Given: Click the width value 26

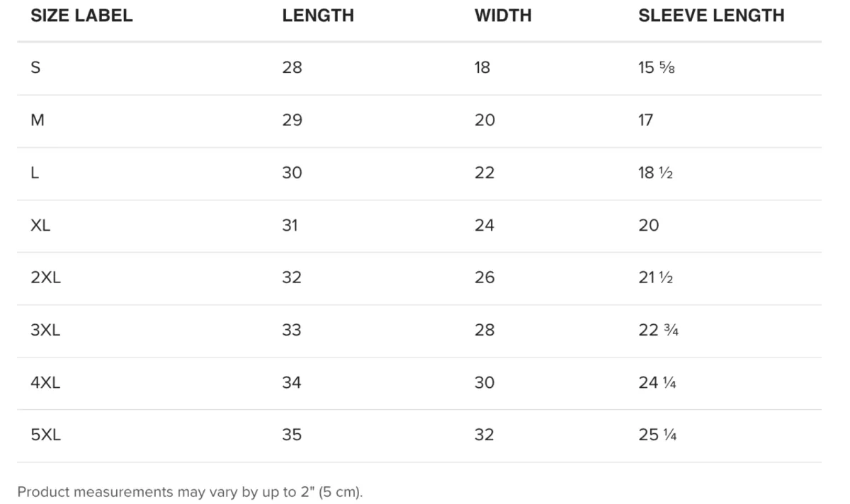Looking at the screenshot, I should pyautogui.click(x=484, y=277).
